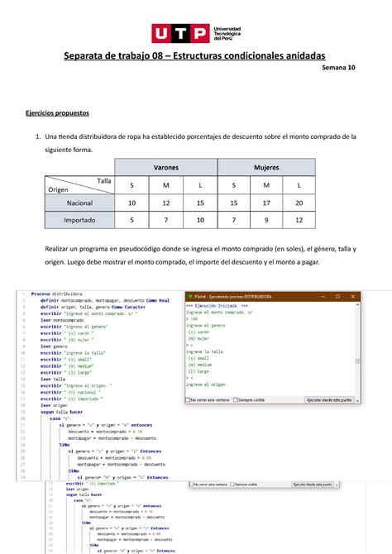This screenshot has width=392, height=554.
Task: Click the red UTP logo
Action: [180, 34]
